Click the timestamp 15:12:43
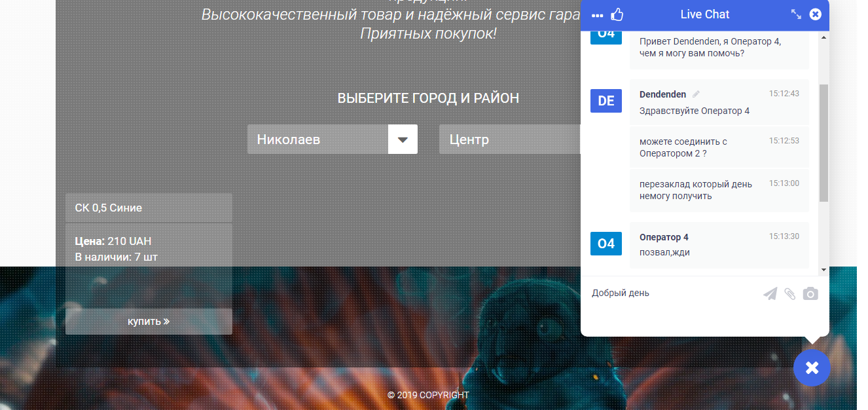The height and width of the screenshot is (410, 868). coord(784,94)
